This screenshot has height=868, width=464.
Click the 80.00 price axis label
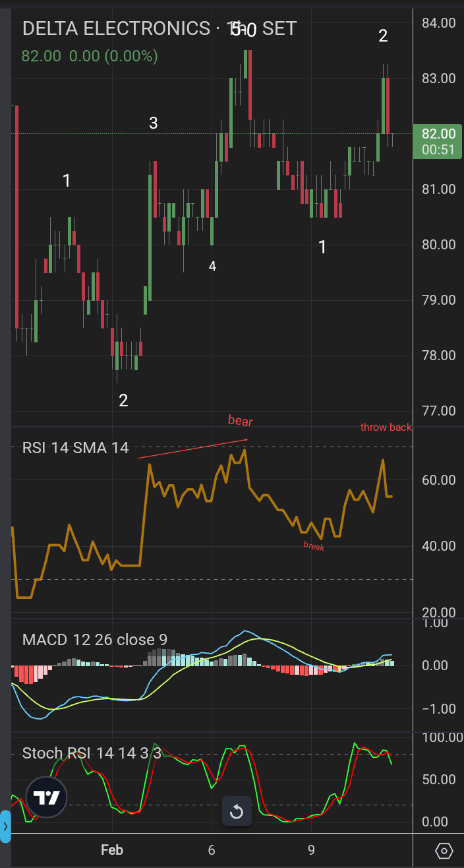438,245
